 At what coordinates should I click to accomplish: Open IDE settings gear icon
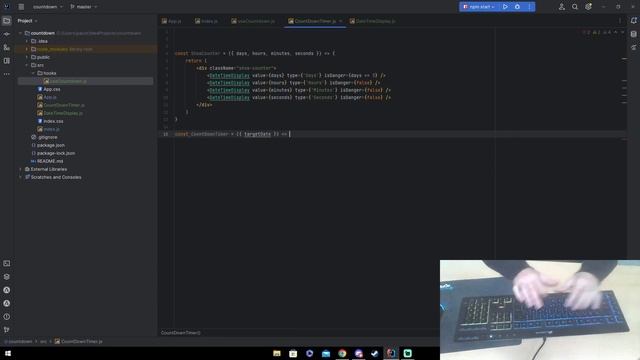(588, 7)
